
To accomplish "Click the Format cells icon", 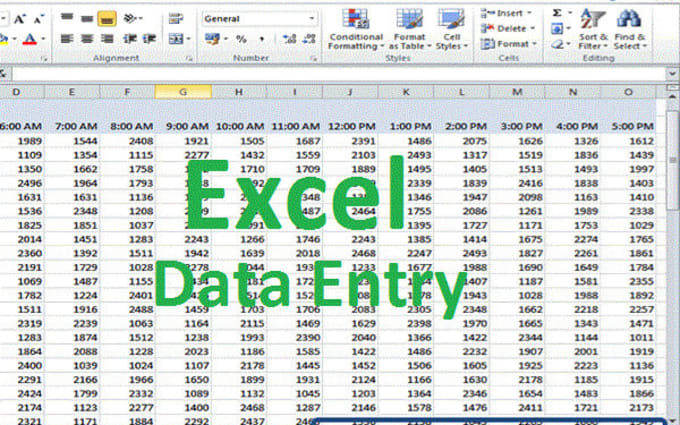I will coord(487,44).
